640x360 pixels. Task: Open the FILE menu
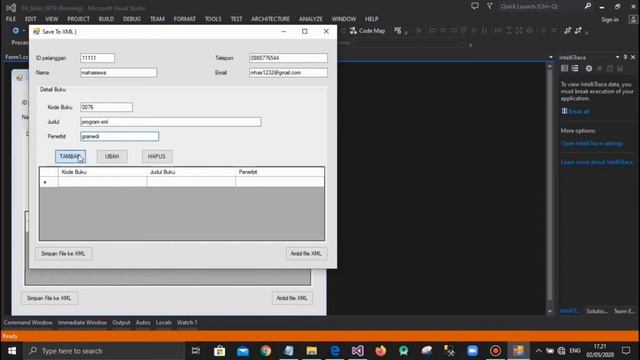pos(11,19)
